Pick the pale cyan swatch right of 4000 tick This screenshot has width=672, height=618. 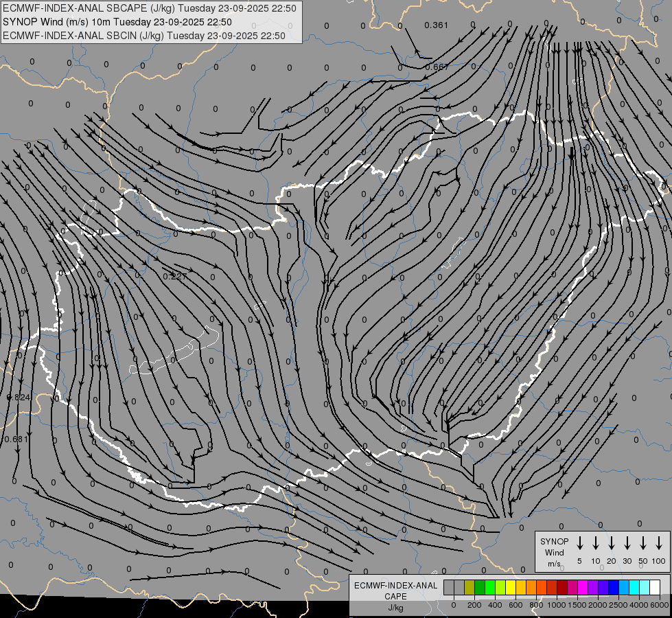tap(644, 587)
